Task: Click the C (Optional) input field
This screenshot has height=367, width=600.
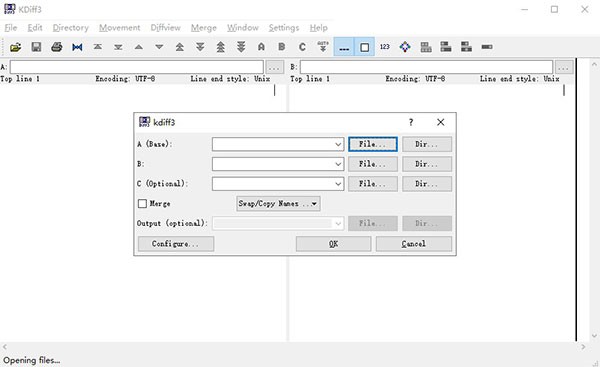Action: click(272, 184)
